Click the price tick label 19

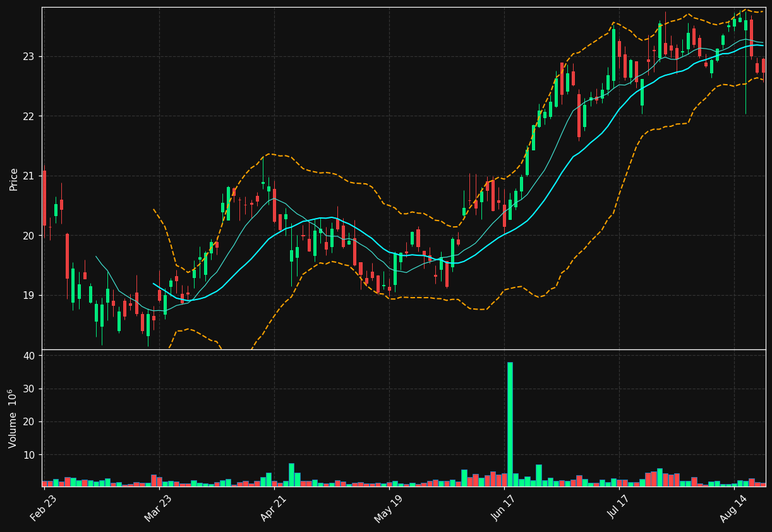click(28, 295)
